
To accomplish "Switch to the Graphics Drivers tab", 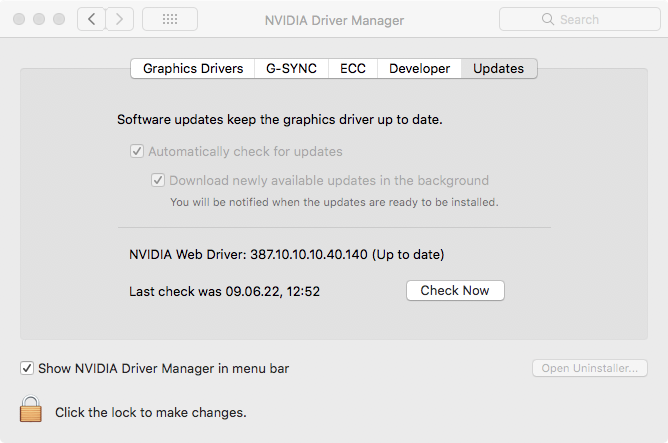I will pos(193,68).
